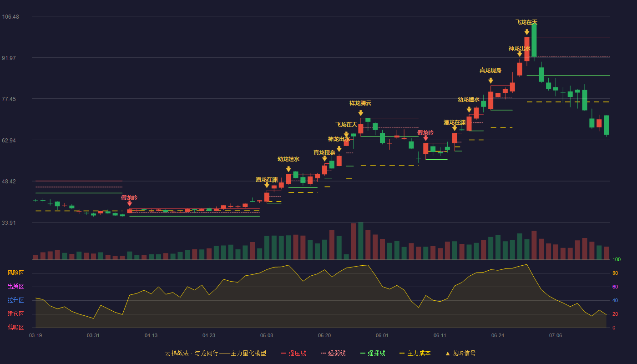Click the May 飞龙在天 arrow marker
Image resolution: width=637 pixels, height=364 pixels.
346,135
